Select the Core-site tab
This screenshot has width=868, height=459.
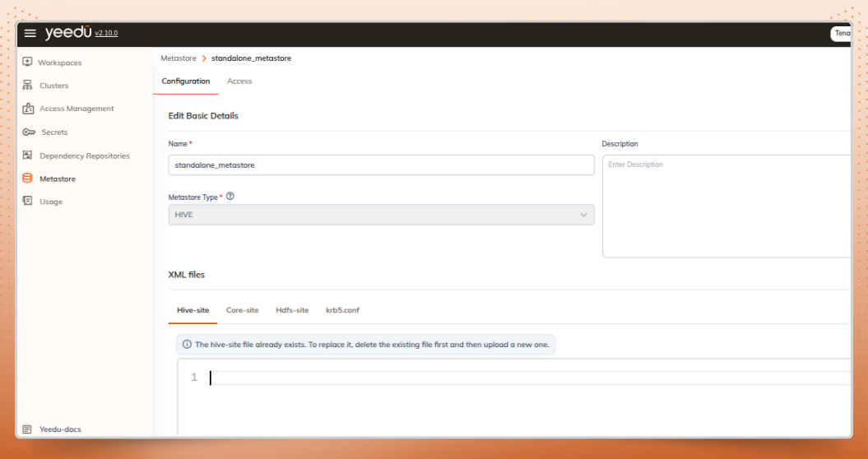click(x=243, y=310)
